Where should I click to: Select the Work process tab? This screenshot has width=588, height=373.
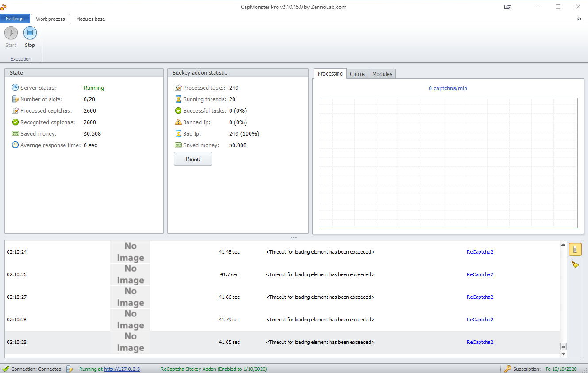coord(50,19)
